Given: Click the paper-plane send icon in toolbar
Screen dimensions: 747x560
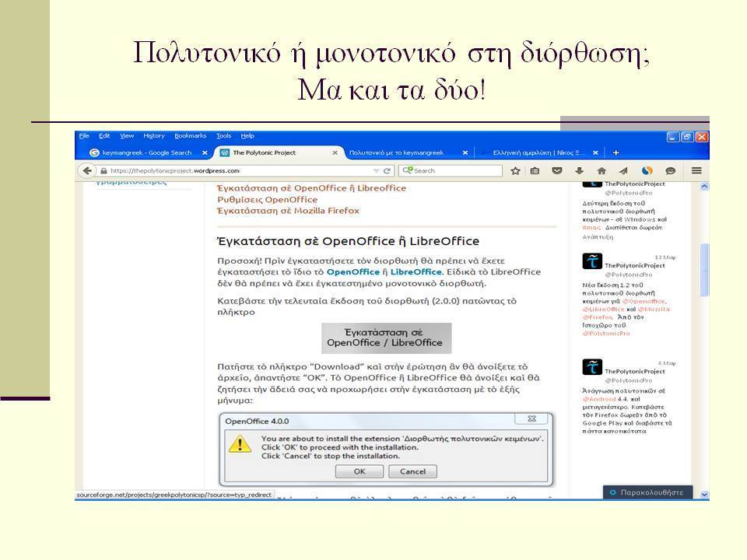Looking at the screenshot, I should pos(623,170).
